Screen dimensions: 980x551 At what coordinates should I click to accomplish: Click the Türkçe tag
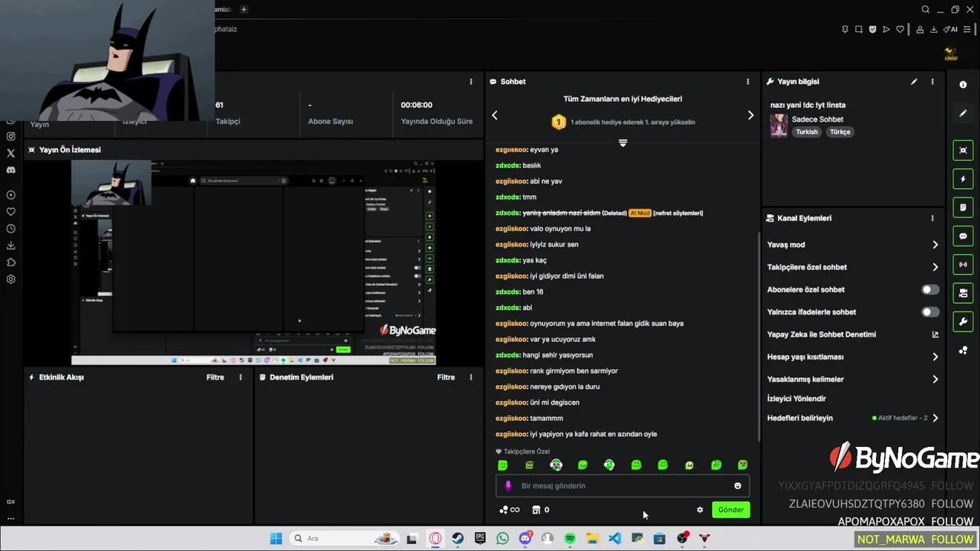pos(840,132)
